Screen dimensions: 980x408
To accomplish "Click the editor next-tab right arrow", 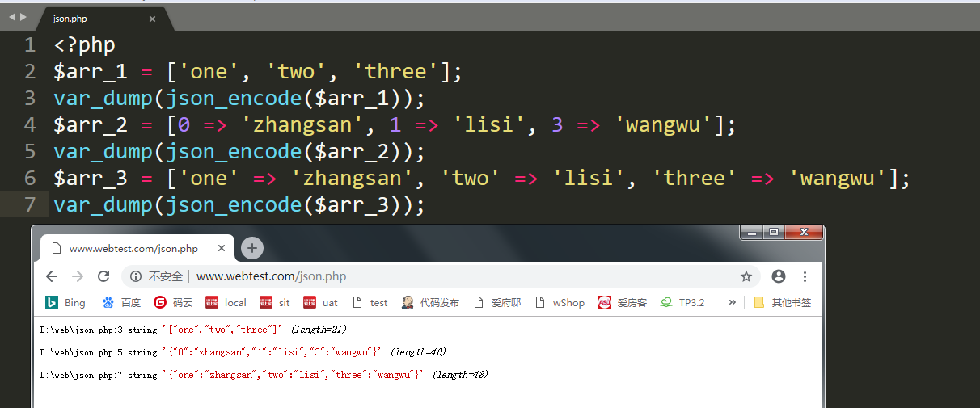I will tap(23, 17).
